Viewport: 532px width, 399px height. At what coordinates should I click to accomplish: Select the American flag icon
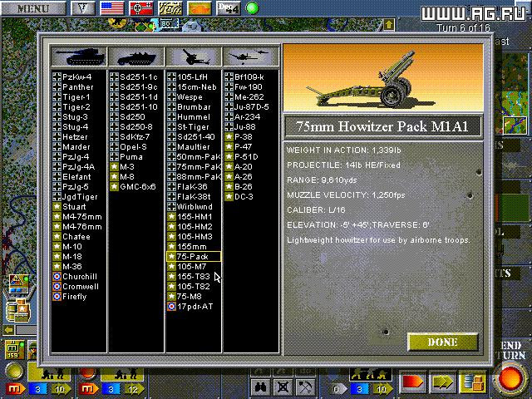[112, 8]
